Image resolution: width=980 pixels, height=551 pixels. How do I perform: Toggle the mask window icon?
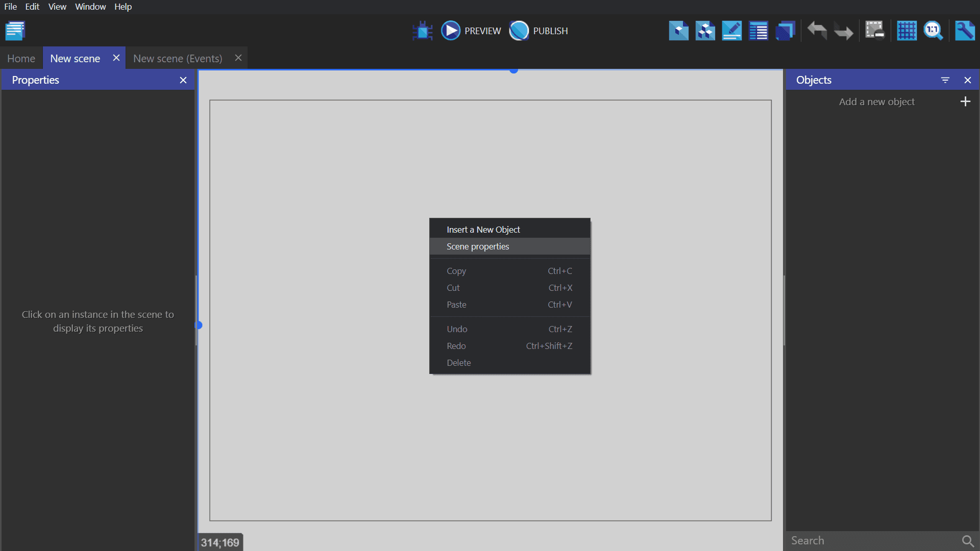click(874, 31)
